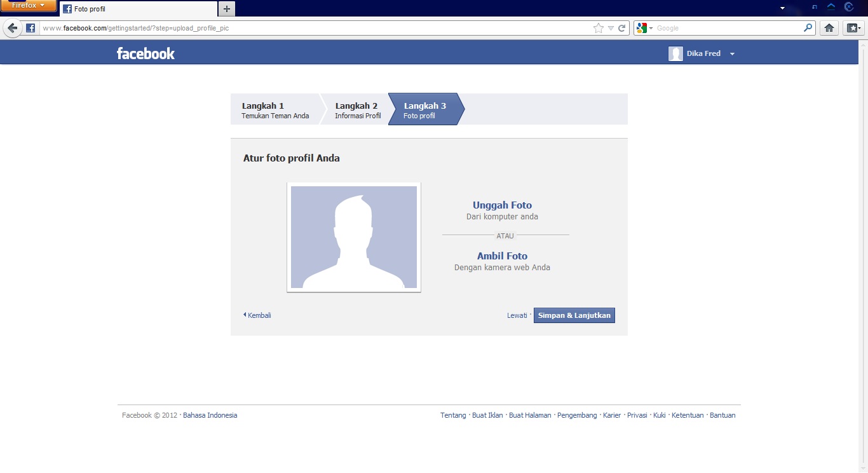Image resolution: width=868 pixels, height=473 pixels.
Task: Go to the browser home page icon
Action: (829, 28)
